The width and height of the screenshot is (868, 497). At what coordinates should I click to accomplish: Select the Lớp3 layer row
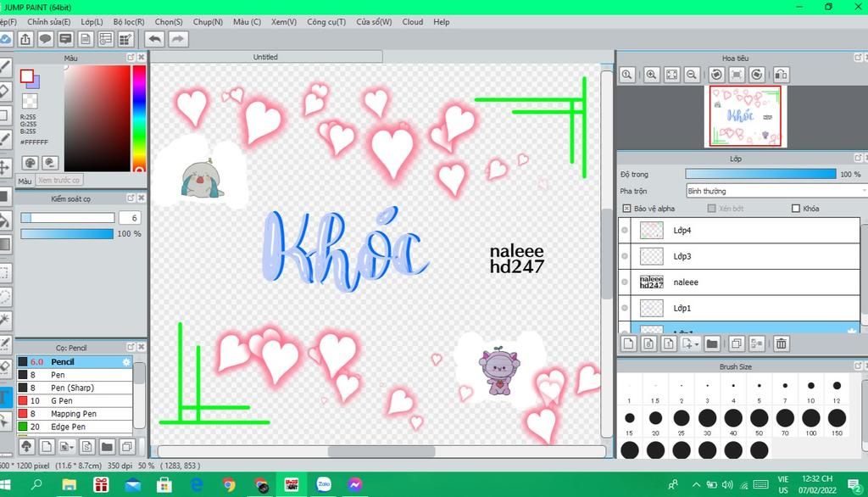click(x=739, y=256)
